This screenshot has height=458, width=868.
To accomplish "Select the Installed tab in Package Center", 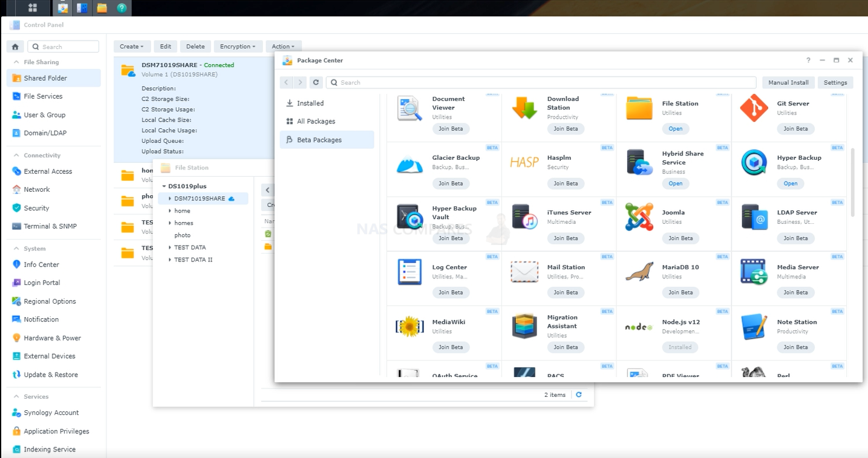I will [x=327, y=103].
